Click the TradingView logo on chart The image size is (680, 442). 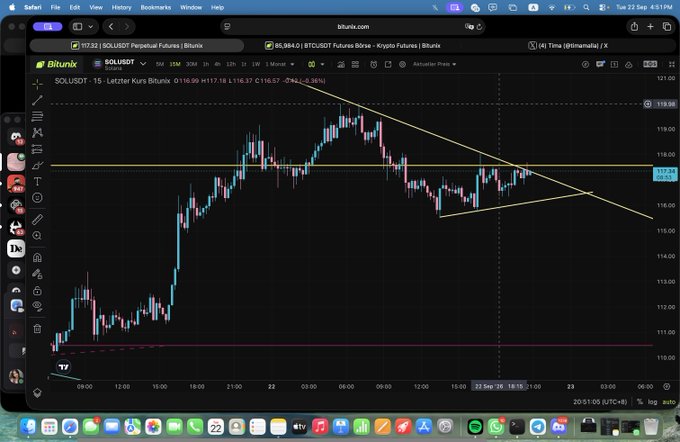click(x=64, y=367)
